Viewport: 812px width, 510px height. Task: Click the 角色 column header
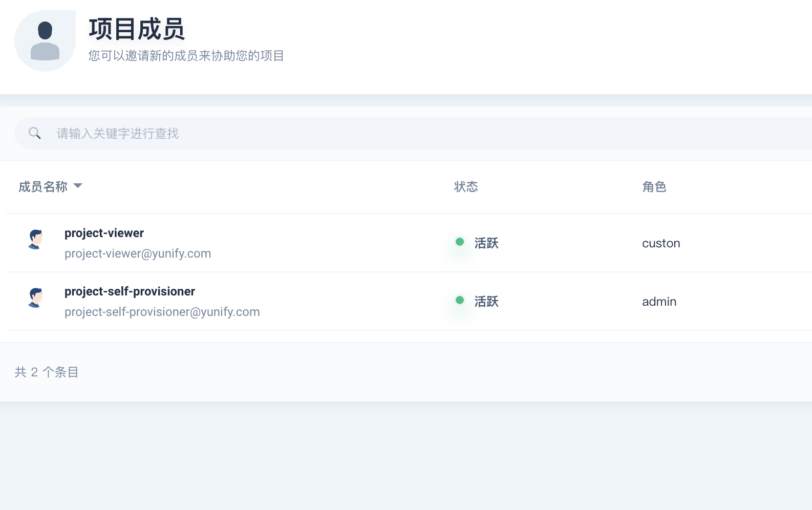pyautogui.click(x=654, y=187)
